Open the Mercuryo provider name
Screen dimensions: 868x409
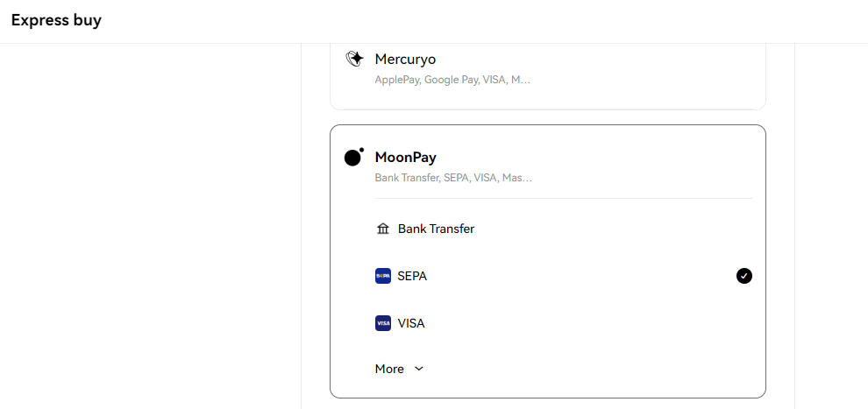405,59
